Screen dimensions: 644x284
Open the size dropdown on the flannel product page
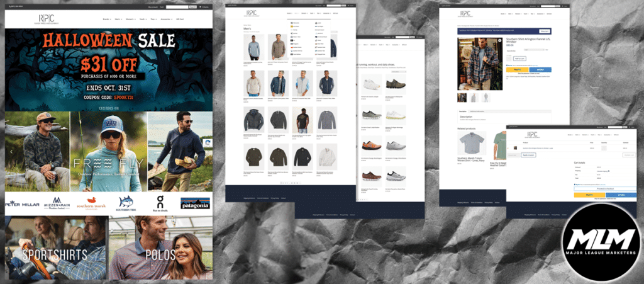pos(535,50)
